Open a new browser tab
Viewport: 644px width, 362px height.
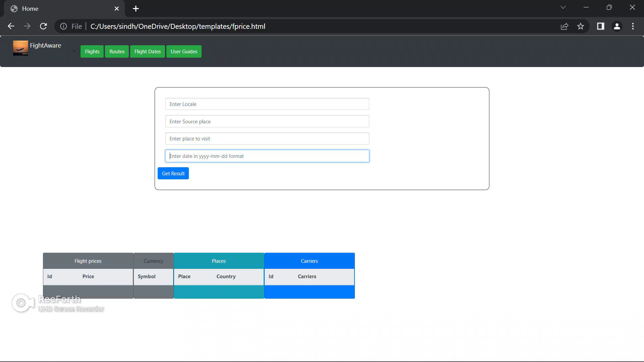tap(136, 8)
